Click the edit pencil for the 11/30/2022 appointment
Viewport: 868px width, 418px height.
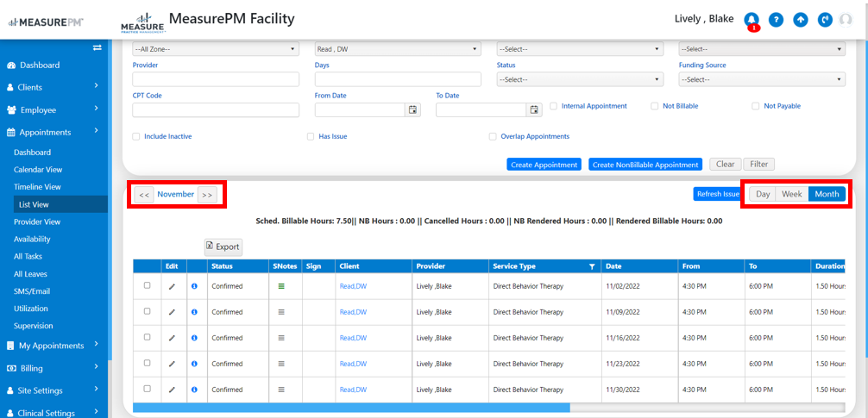point(172,390)
